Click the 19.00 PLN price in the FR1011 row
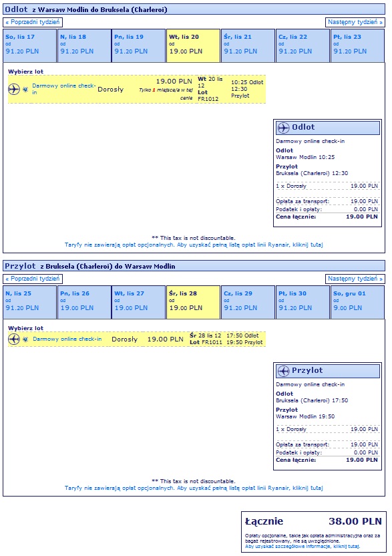392x556 pixels. [x=166, y=339]
